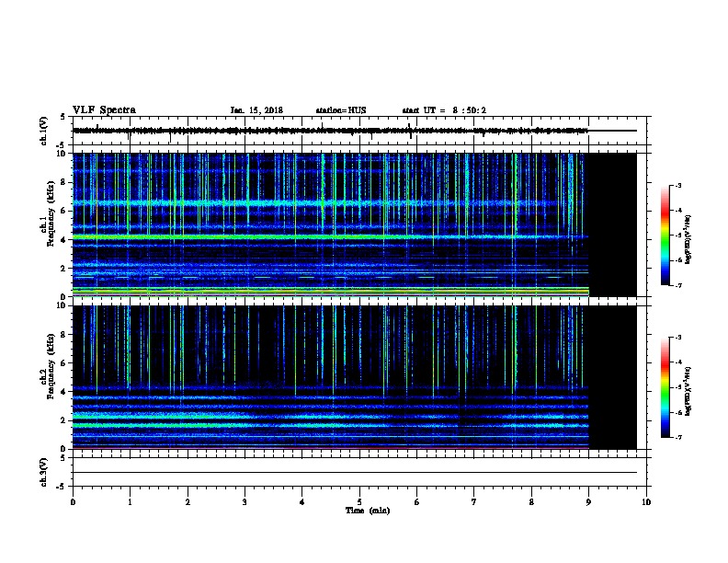This screenshot has height=563, width=728.
Task: Click time axis tick label "5"
Action: coord(359,501)
